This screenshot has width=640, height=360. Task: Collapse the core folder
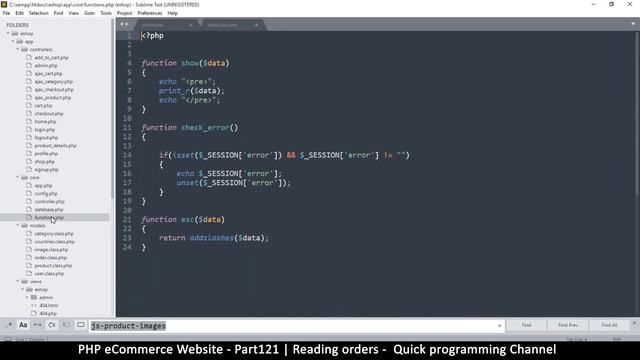(18, 178)
